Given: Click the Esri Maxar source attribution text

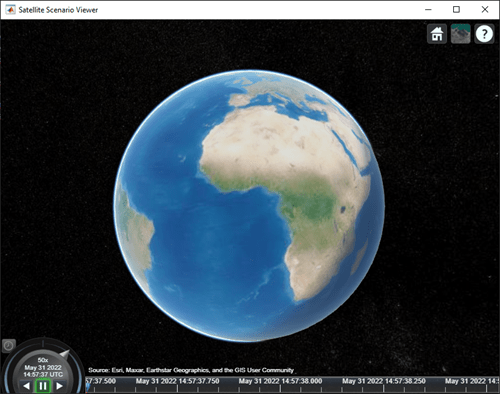Looking at the screenshot, I should point(191,370).
